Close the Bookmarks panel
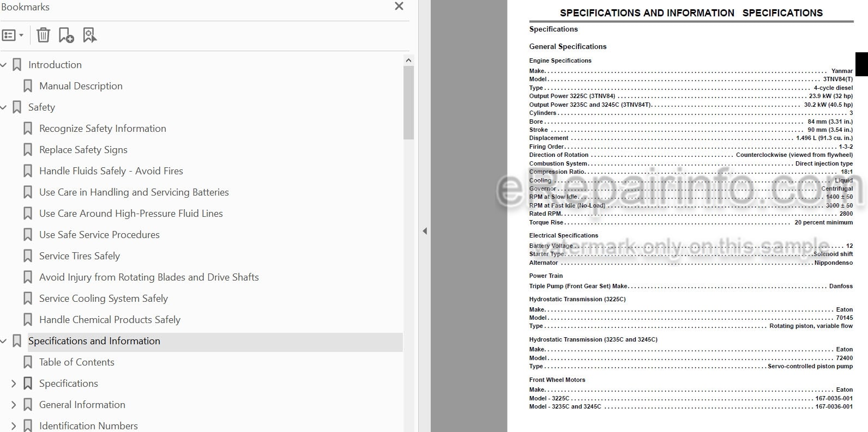The height and width of the screenshot is (432, 868). (399, 7)
